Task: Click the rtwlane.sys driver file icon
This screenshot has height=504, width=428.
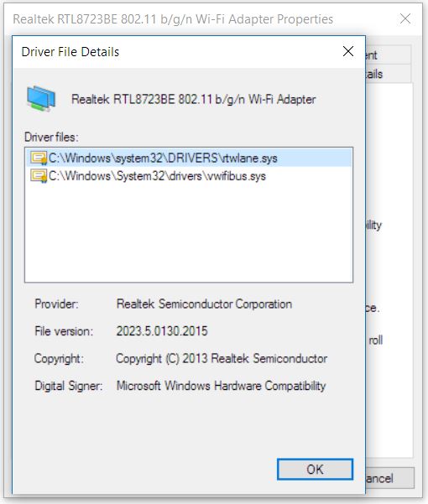Action: [39, 158]
